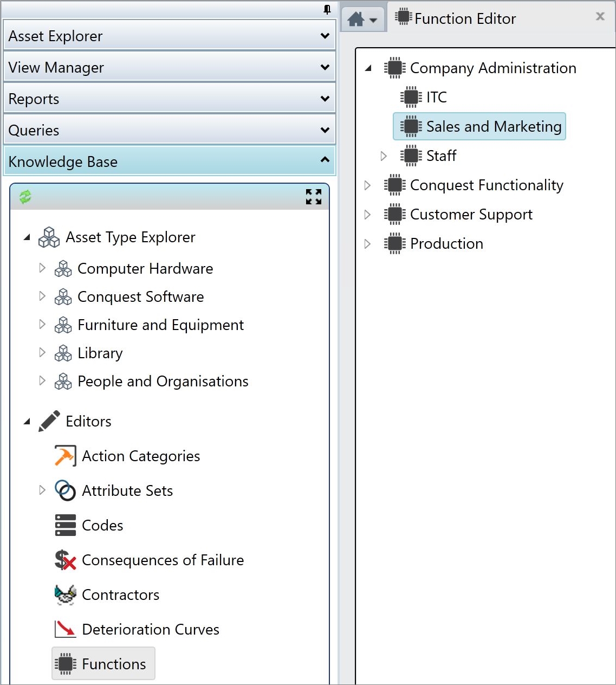Viewport: 616px width, 685px height.
Task: Open the home button dropdown arrow
Action: (373, 21)
